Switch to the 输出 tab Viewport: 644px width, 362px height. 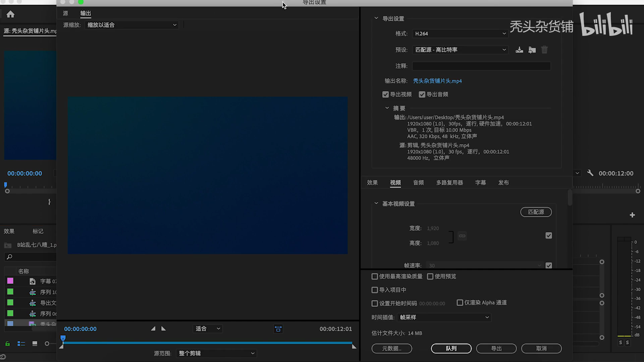coord(86,13)
